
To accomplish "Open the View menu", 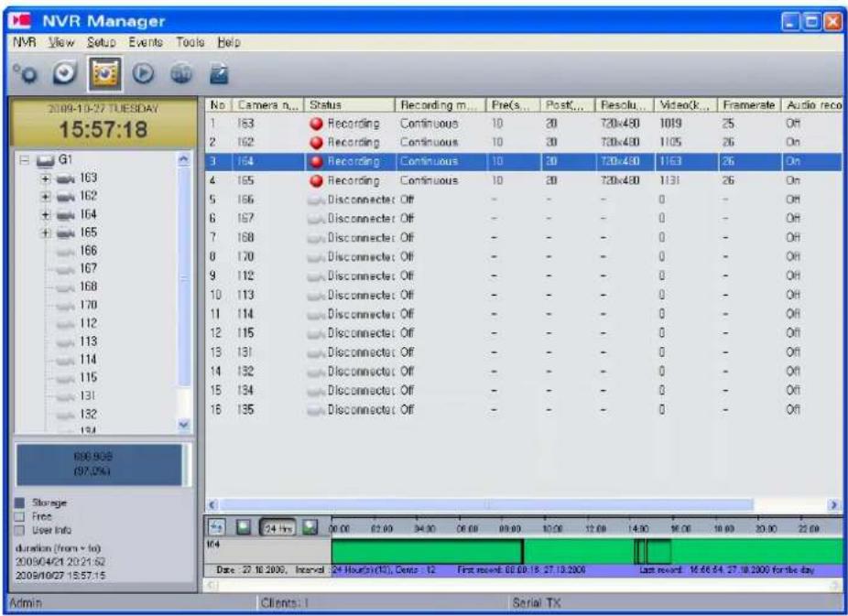I will [x=61, y=42].
